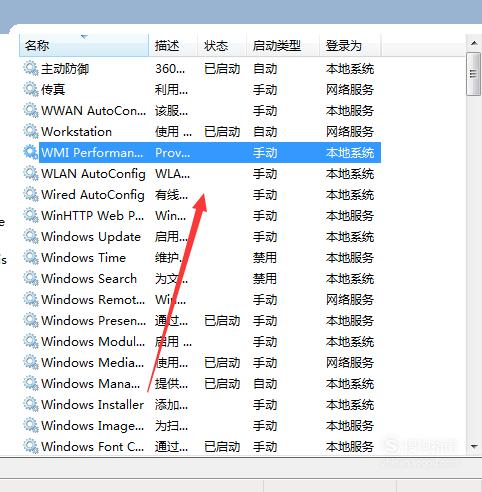Select the Windows Installer service name
This screenshot has height=492, width=482.
[92, 405]
